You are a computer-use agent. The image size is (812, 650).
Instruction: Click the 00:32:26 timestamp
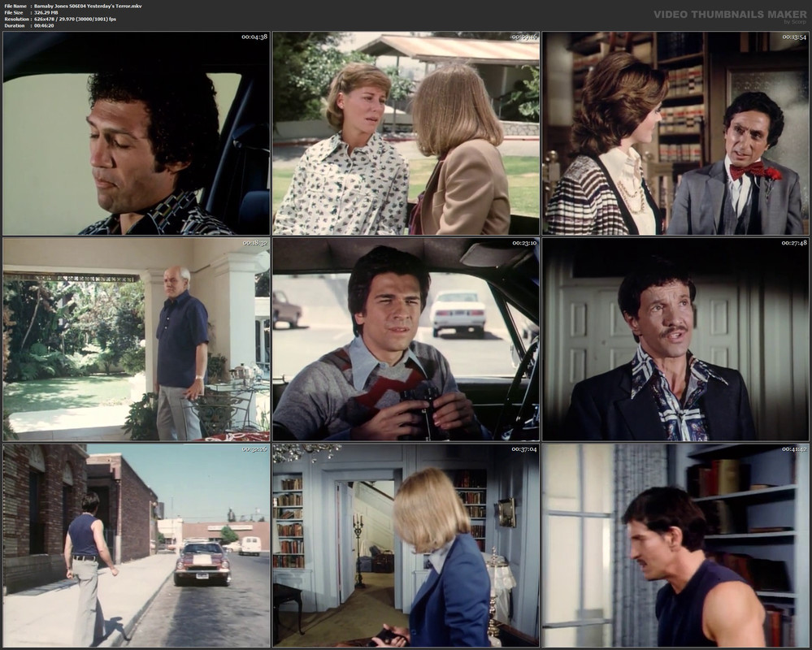pyautogui.click(x=254, y=448)
